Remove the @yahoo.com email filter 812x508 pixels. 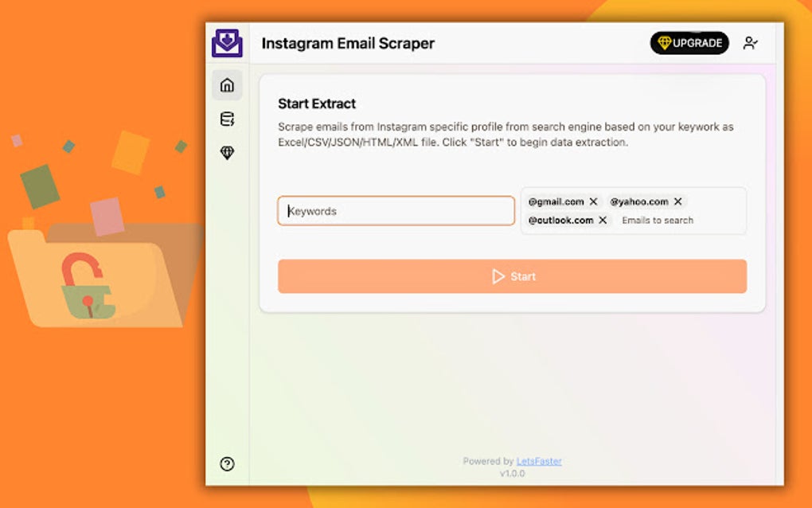pyautogui.click(x=677, y=201)
